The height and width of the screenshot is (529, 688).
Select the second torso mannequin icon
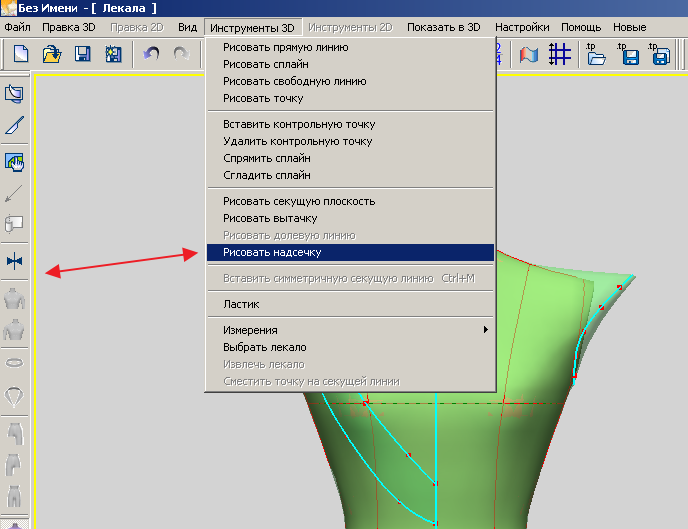pyautogui.click(x=14, y=329)
